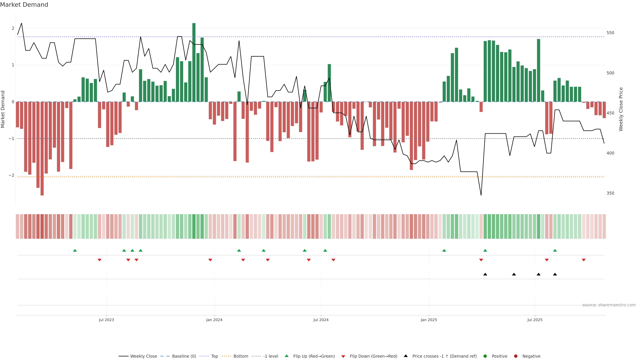Viewport: 644px width, 362px height.
Task: Click Flip Up green triangle legend icon
Action: 287,356
